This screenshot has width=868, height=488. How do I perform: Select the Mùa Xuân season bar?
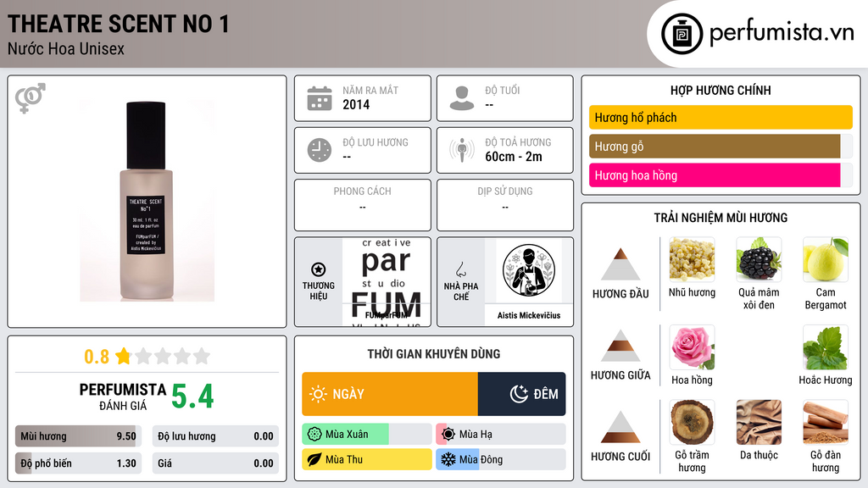[x=366, y=435]
